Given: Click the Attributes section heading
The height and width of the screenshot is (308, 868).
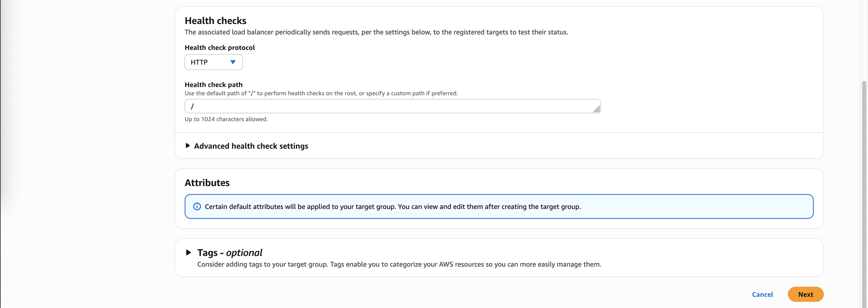Looking at the screenshot, I should click(x=207, y=183).
